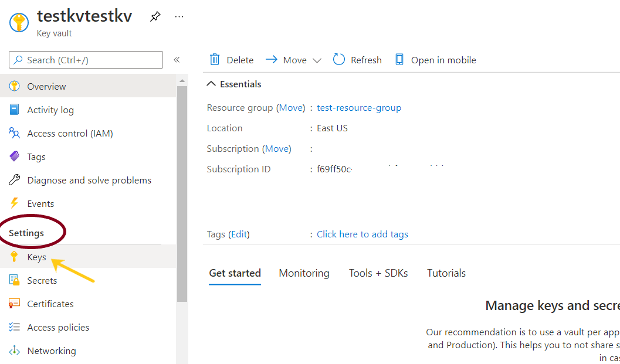Open the test-resource-group link

[x=359, y=108]
